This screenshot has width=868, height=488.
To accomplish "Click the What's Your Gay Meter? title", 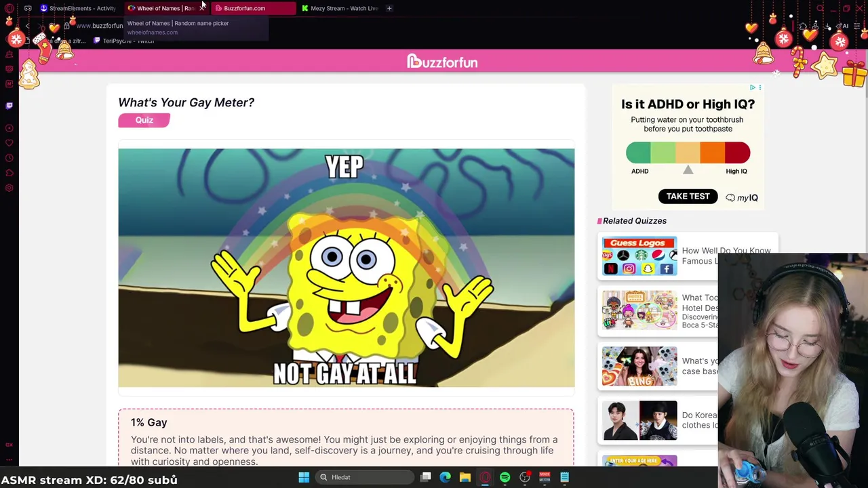I will point(186,102).
